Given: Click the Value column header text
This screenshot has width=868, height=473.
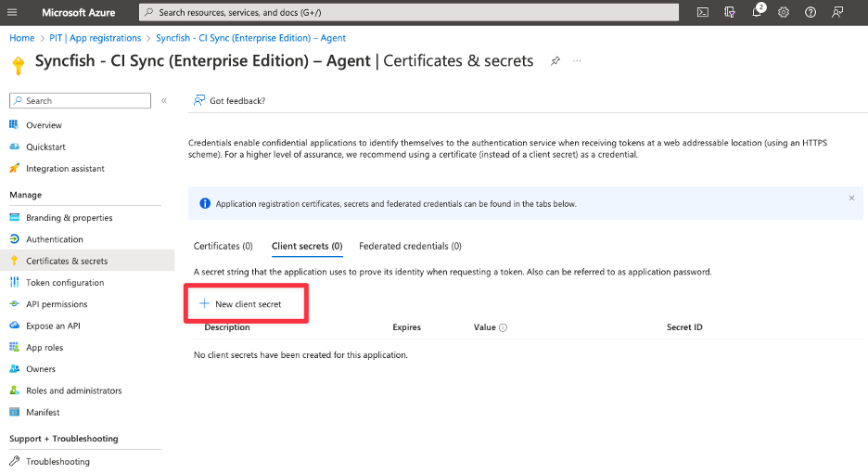Looking at the screenshot, I should tap(484, 327).
